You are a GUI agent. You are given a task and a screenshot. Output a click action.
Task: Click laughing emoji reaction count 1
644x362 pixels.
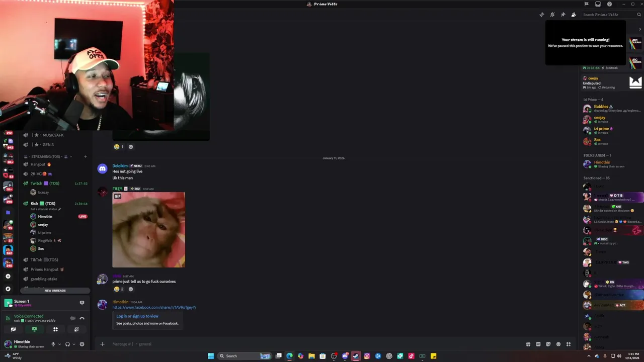pyautogui.click(x=119, y=147)
